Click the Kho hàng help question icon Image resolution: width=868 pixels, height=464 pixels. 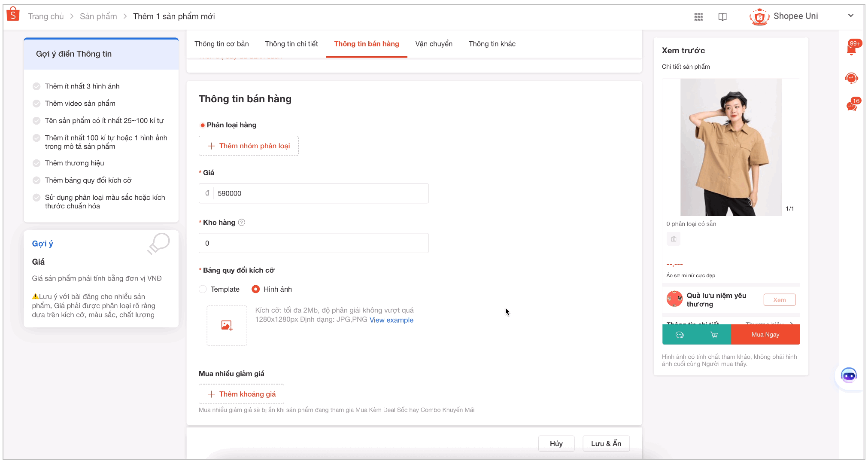click(242, 223)
